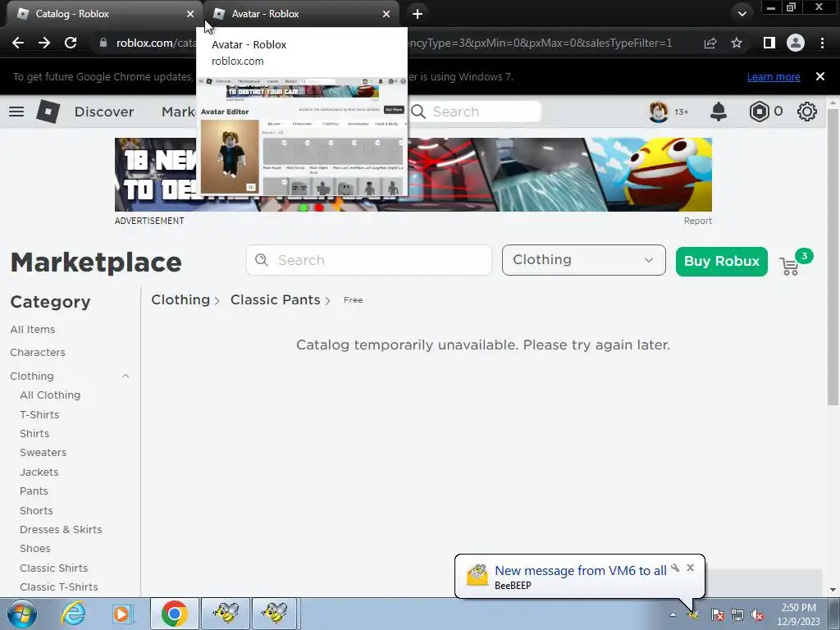Click the browser forward arrow
Screen dimensions: 840x630
(x=44, y=43)
